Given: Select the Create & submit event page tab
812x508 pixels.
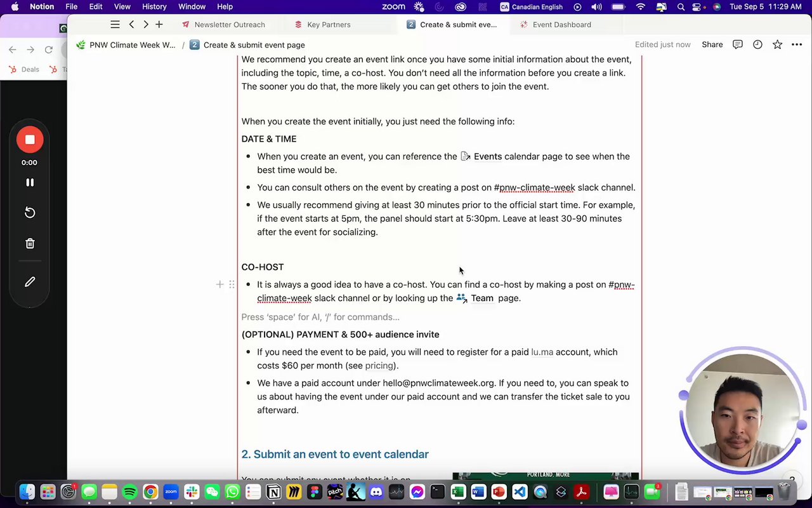Looking at the screenshot, I should point(452,25).
